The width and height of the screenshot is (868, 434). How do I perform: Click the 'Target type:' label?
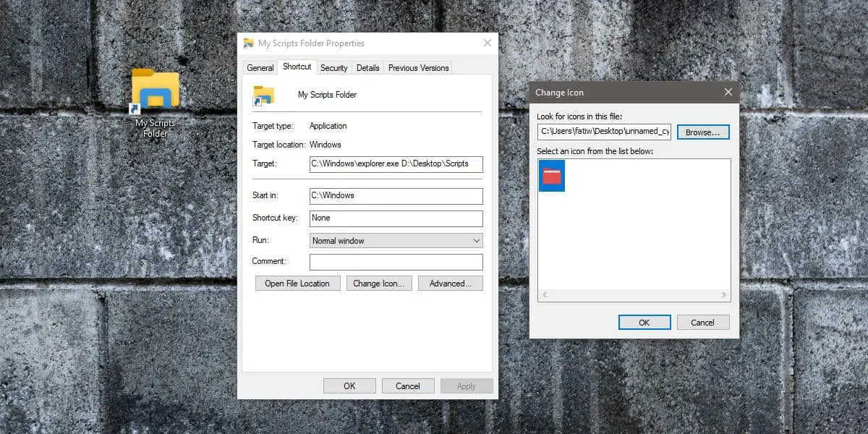tap(273, 126)
